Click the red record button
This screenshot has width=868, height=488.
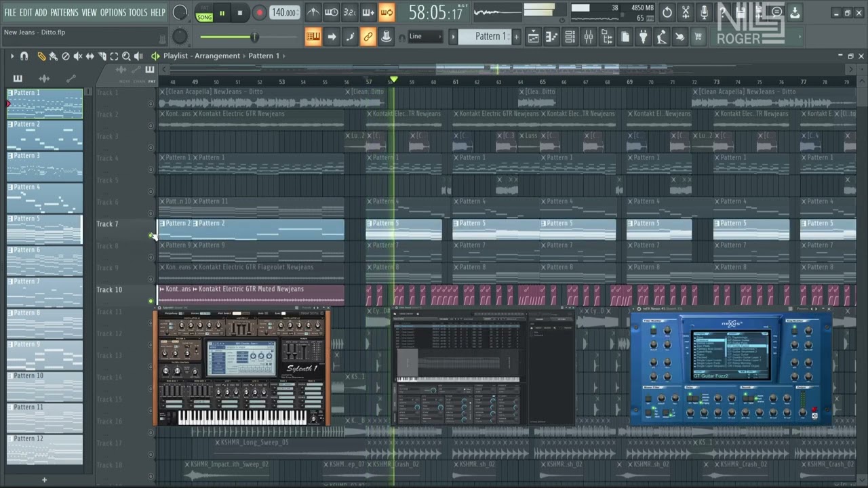pos(259,13)
